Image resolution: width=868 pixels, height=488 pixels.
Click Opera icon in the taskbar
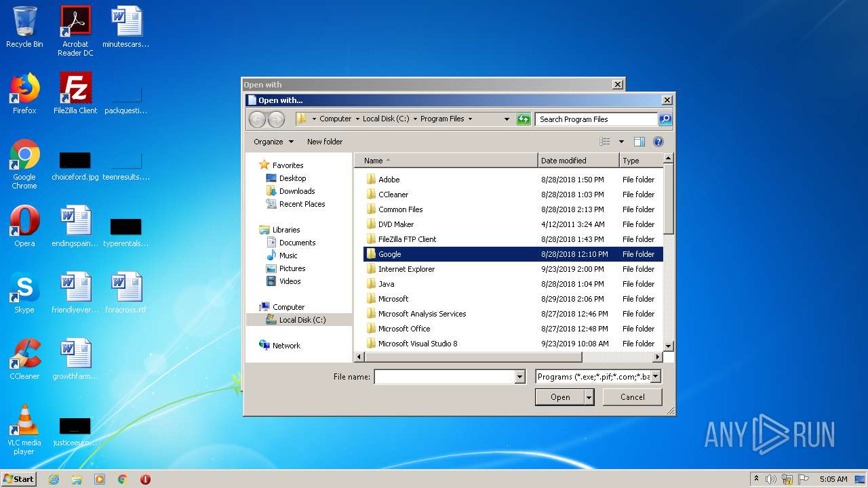tap(145, 479)
